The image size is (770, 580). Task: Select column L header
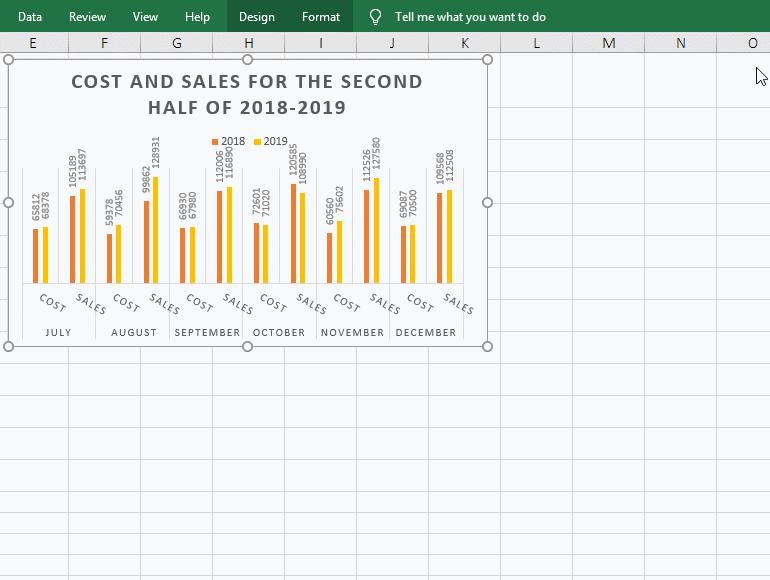click(537, 43)
